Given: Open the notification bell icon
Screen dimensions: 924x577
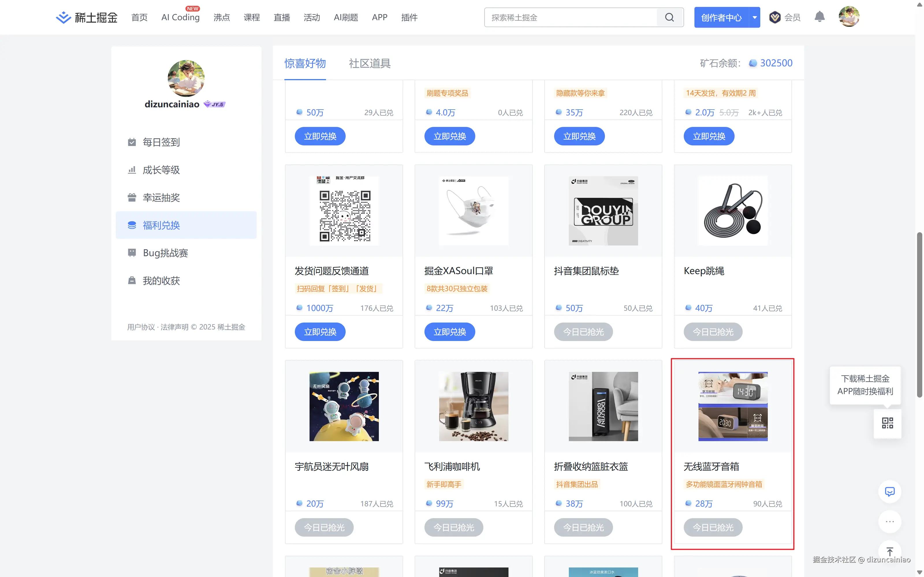Looking at the screenshot, I should (x=820, y=17).
